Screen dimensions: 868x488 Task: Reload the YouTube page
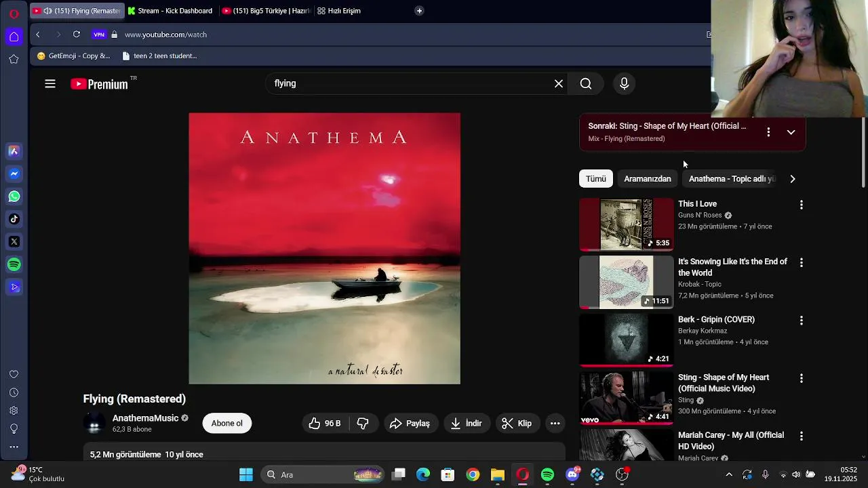click(77, 35)
